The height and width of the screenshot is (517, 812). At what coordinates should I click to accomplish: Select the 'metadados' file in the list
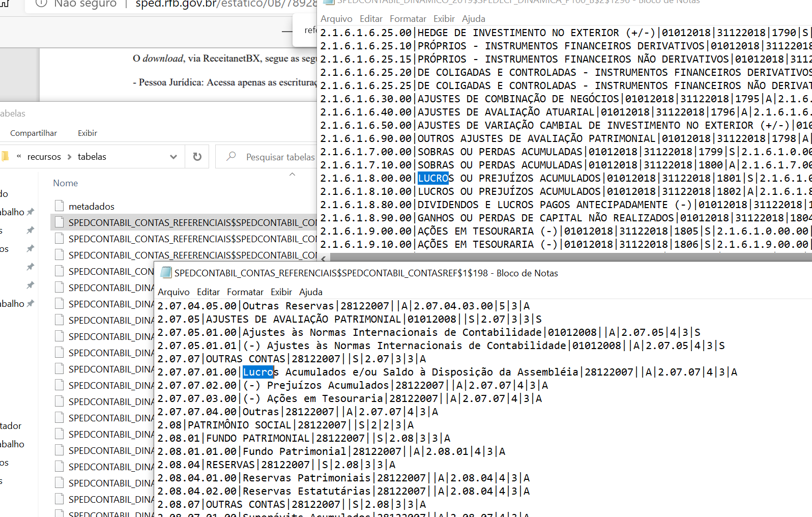point(92,206)
